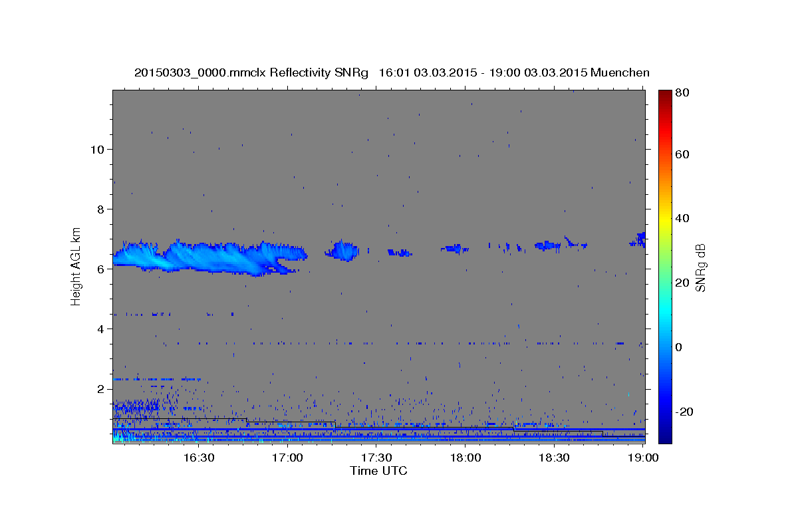Pick the dark red top of the colorbar
798x532 pixels.
[665, 94]
